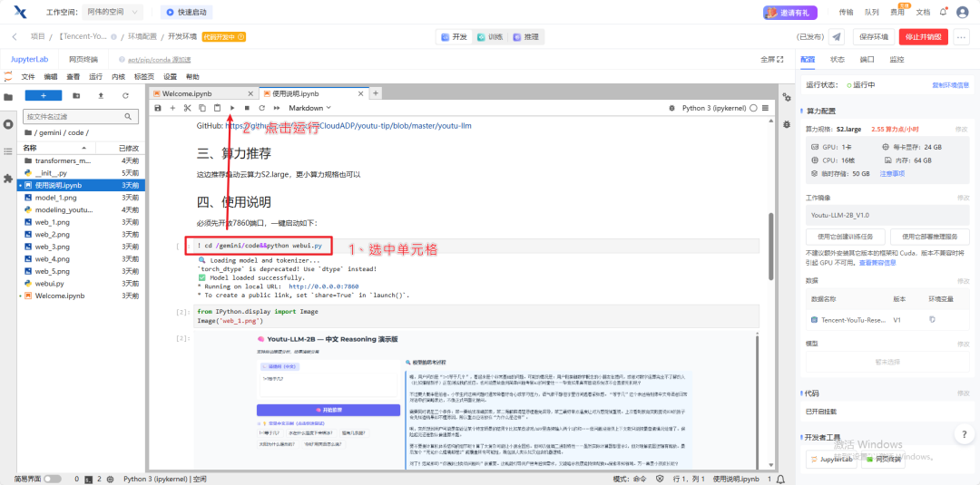Image resolution: width=980 pixels, height=485 pixels.
Task: Close the Welcome.ipynb tab
Action: [x=250, y=93]
